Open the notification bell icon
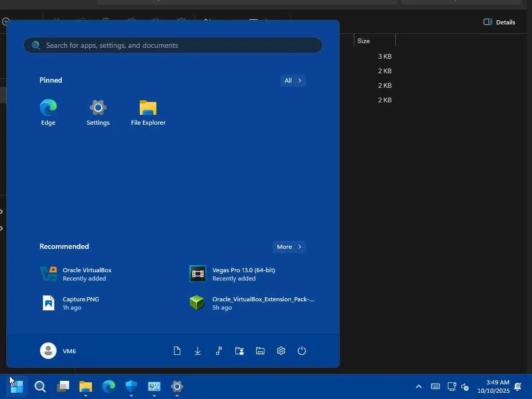 click(518, 387)
